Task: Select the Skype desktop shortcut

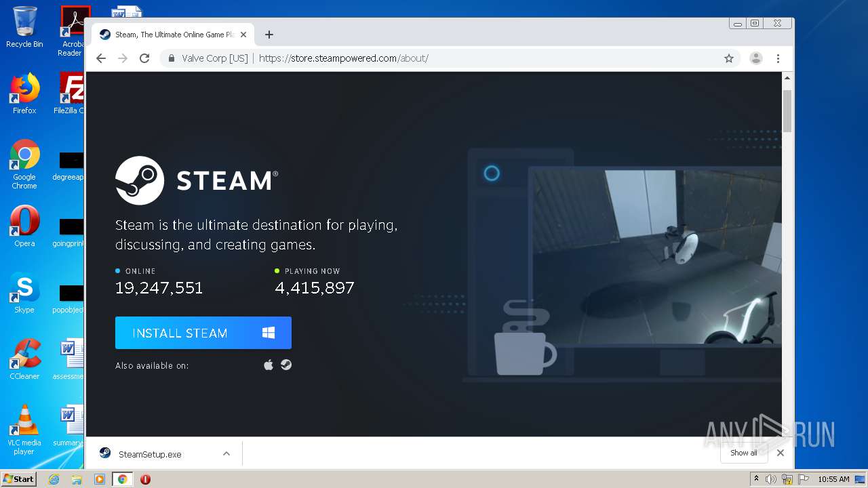Action: (x=24, y=293)
